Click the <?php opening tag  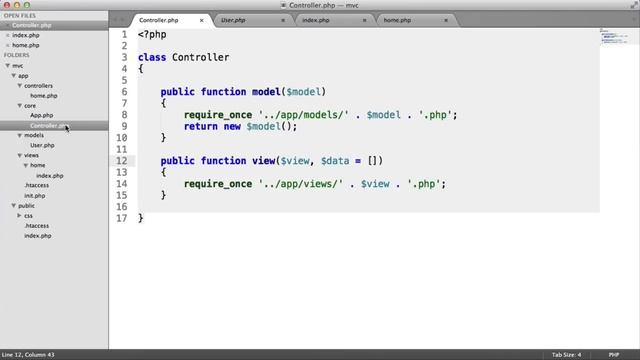point(152,35)
